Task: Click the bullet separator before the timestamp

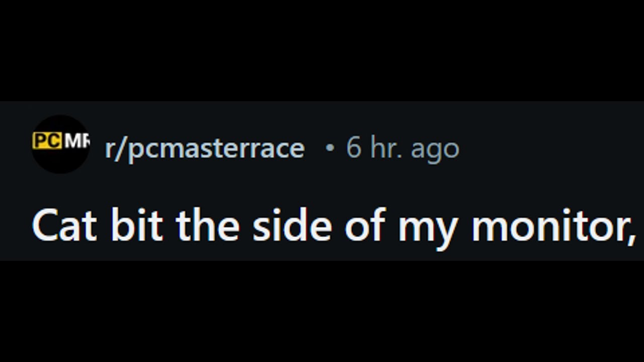Action: point(330,148)
